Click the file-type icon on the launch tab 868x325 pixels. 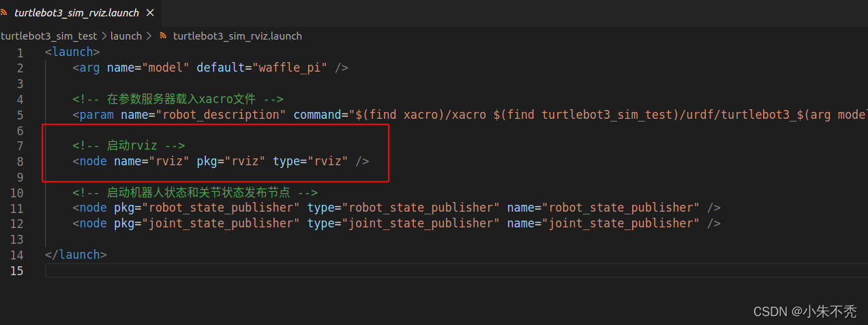(4, 13)
